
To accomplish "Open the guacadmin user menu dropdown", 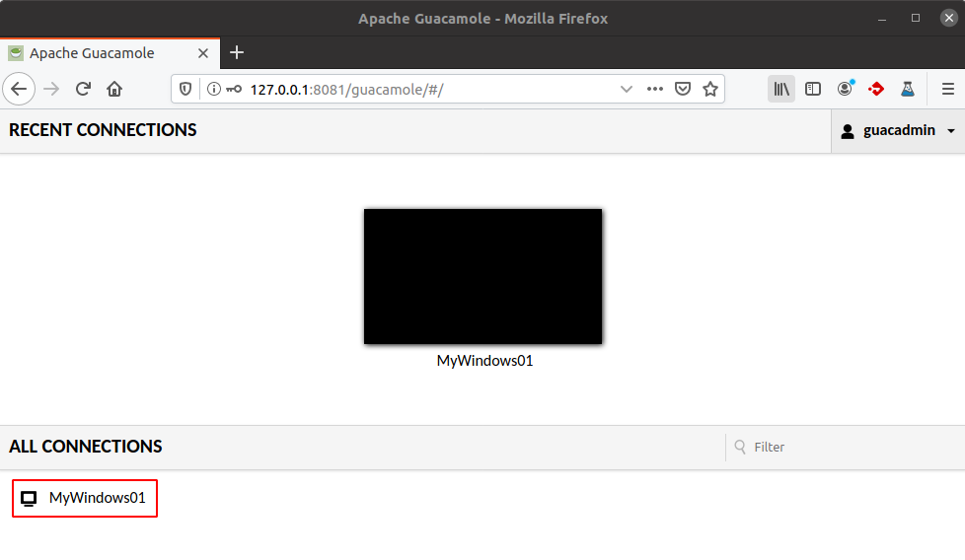I will pyautogui.click(x=898, y=131).
